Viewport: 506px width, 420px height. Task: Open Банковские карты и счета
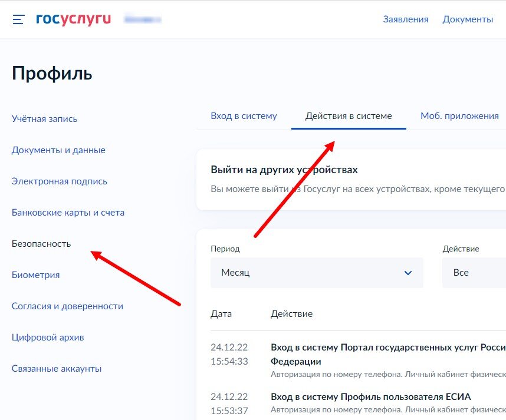[x=68, y=213]
